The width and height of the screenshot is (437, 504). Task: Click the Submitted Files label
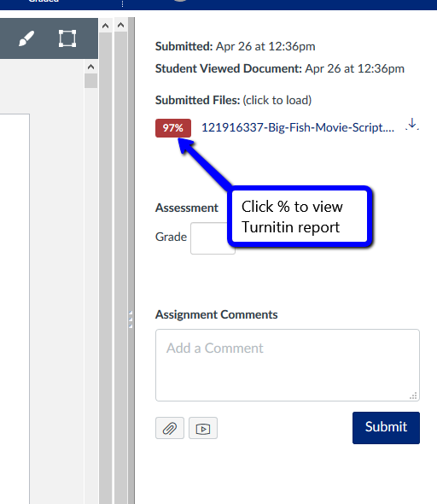pyautogui.click(x=197, y=100)
